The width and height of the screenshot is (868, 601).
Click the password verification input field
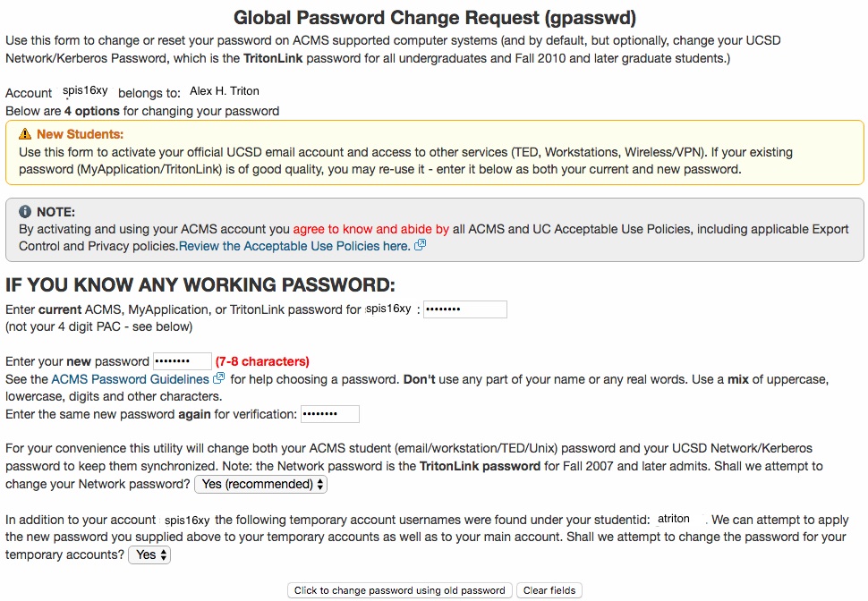pos(330,414)
